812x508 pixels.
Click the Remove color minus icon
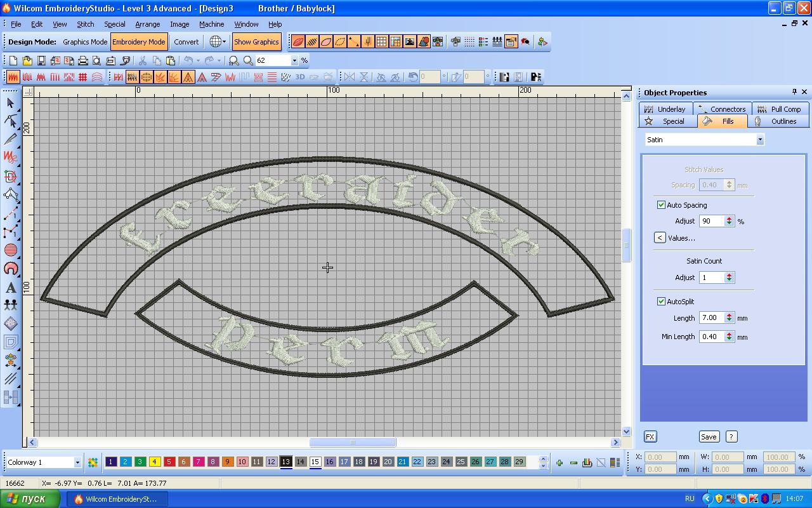pos(573,462)
